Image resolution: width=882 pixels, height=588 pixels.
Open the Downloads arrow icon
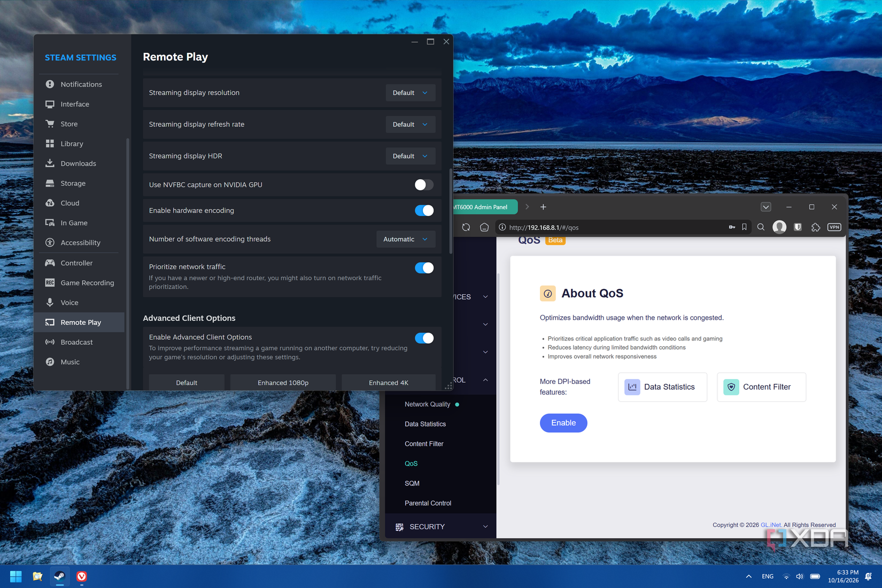pos(50,164)
